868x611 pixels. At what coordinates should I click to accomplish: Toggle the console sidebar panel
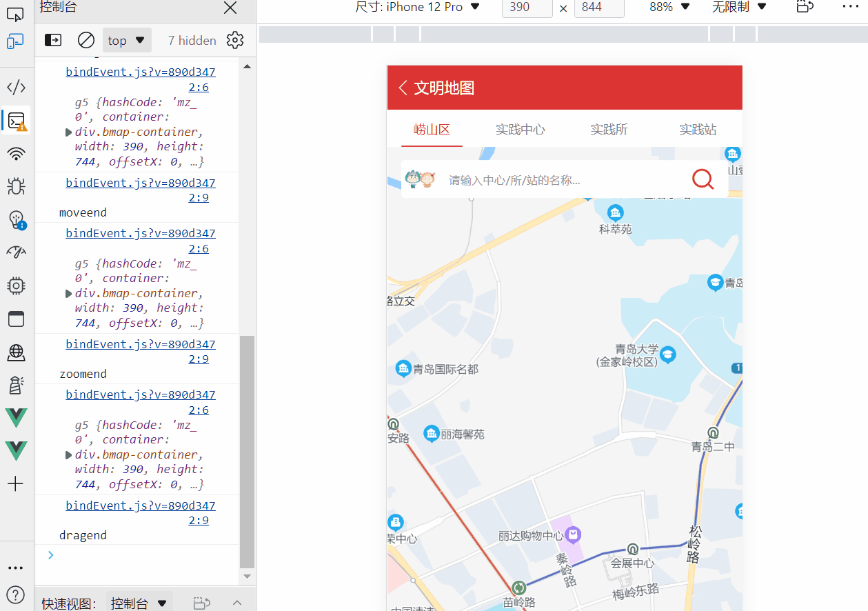pos(53,40)
